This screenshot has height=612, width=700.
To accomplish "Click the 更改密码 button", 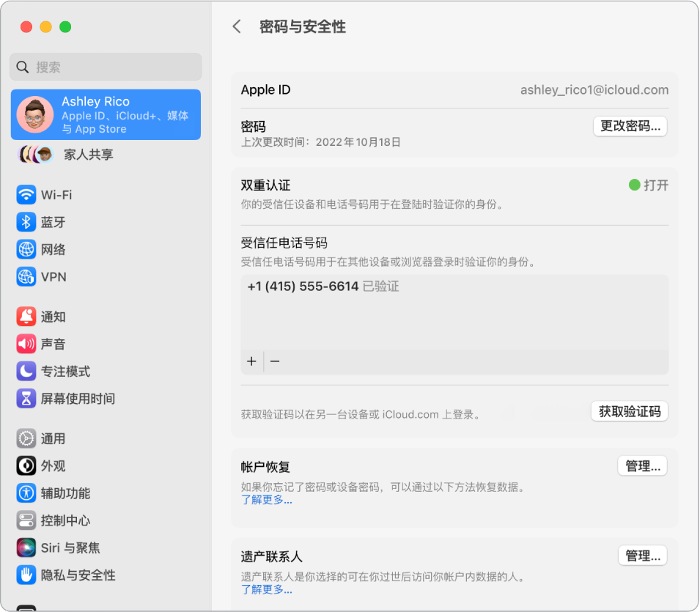I will pos(630,126).
